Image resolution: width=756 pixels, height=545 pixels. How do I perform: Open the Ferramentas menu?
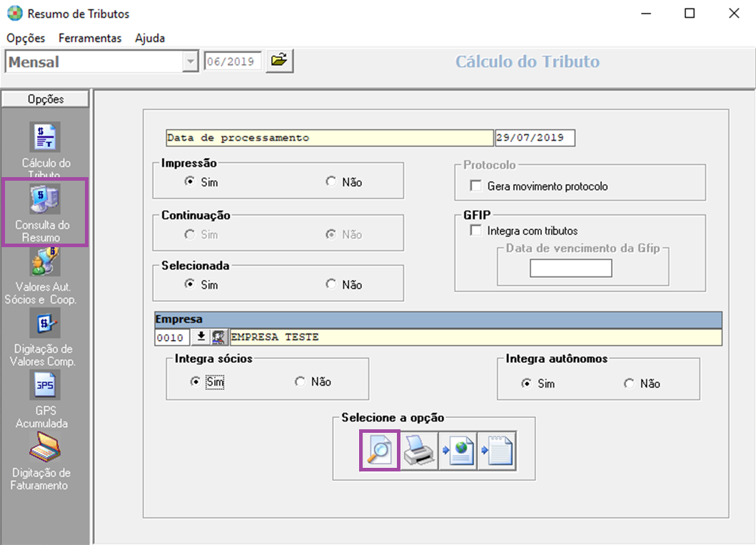coord(90,38)
